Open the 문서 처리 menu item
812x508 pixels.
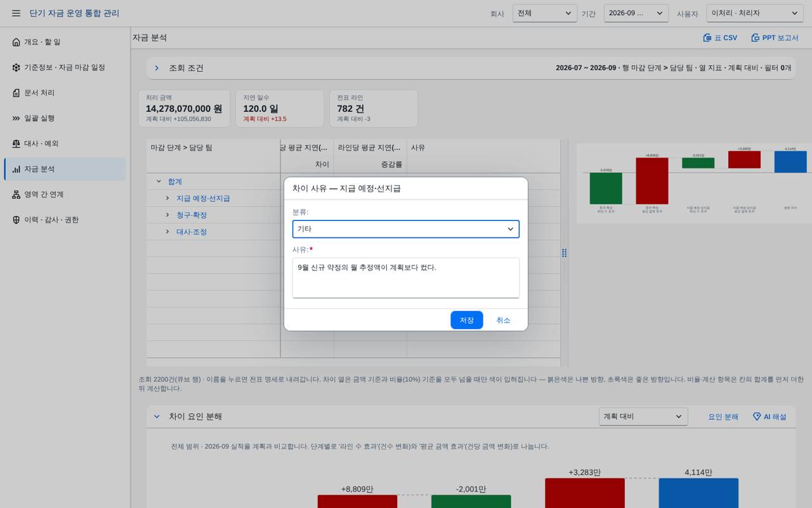65,93
